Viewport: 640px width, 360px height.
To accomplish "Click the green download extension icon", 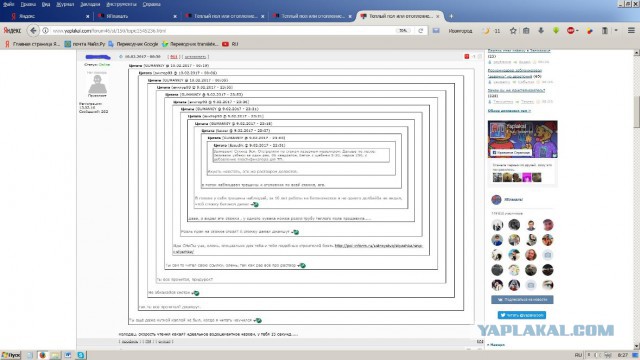I will pos(556,31).
